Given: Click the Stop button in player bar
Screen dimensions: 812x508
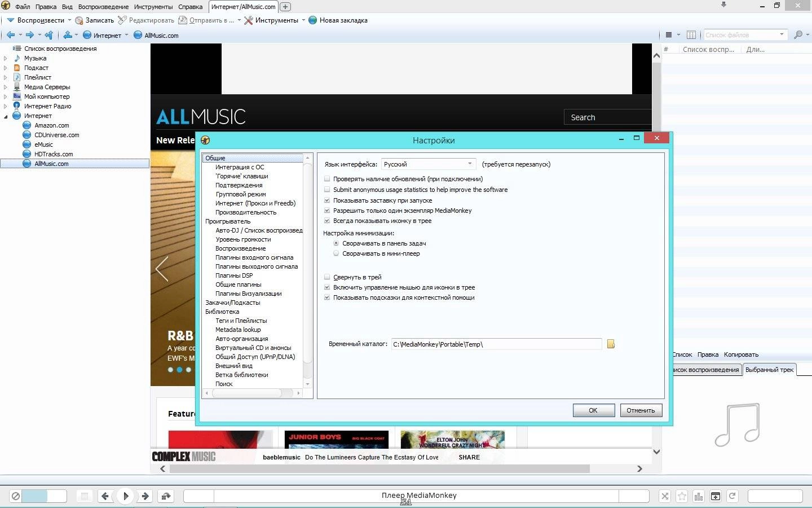Looking at the screenshot, I should (85, 496).
